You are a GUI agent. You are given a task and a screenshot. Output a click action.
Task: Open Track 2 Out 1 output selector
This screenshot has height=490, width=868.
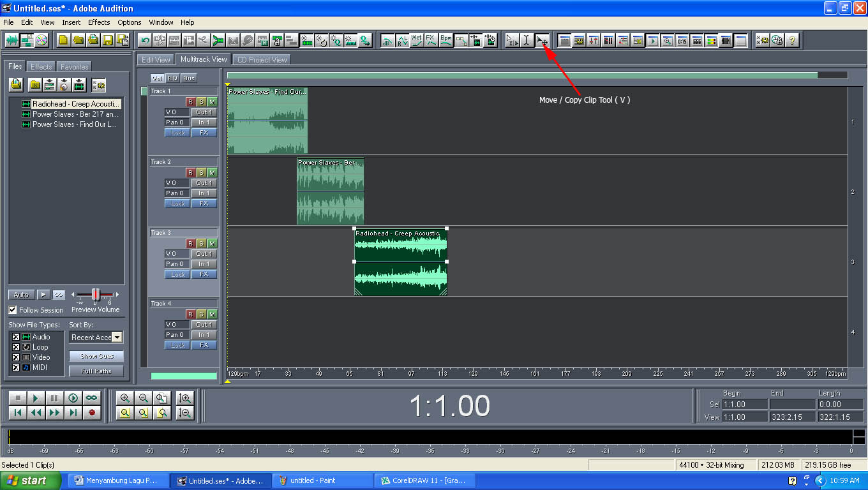coord(204,183)
